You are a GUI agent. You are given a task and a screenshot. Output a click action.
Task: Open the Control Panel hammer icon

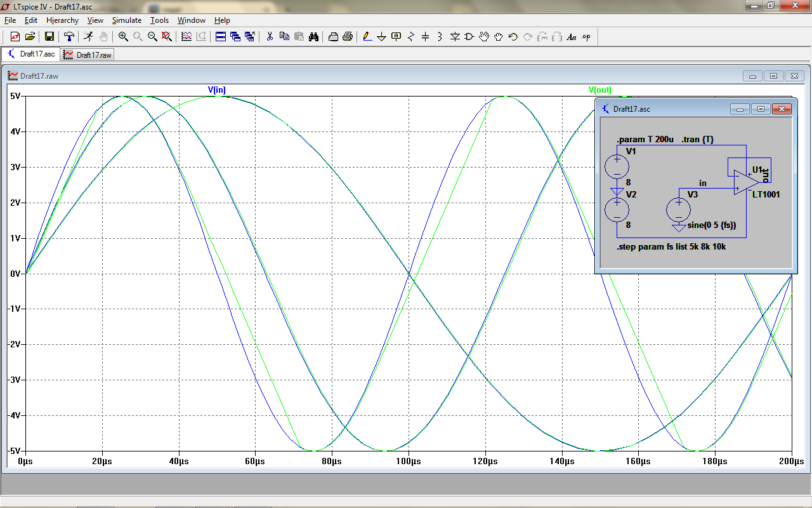(x=69, y=37)
